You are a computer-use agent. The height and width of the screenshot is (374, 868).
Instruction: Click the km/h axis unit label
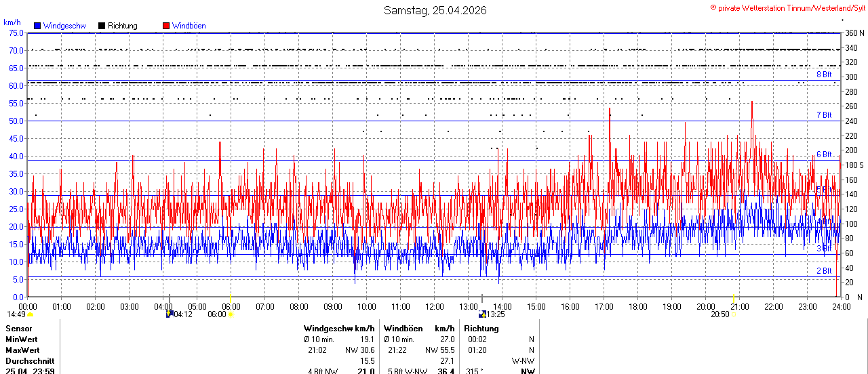pyautogui.click(x=12, y=22)
